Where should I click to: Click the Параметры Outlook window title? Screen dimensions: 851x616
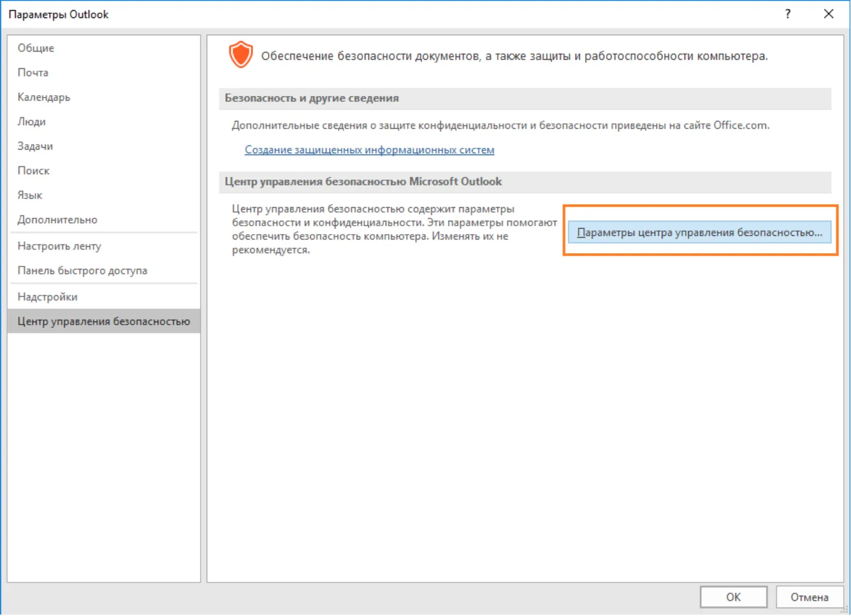coord(59,14)
